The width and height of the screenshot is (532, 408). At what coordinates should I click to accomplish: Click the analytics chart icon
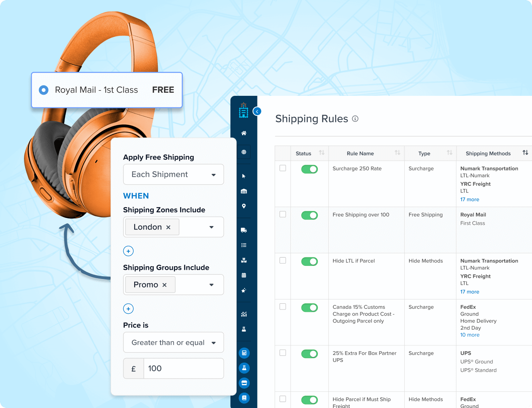click(x=244, y=314)
